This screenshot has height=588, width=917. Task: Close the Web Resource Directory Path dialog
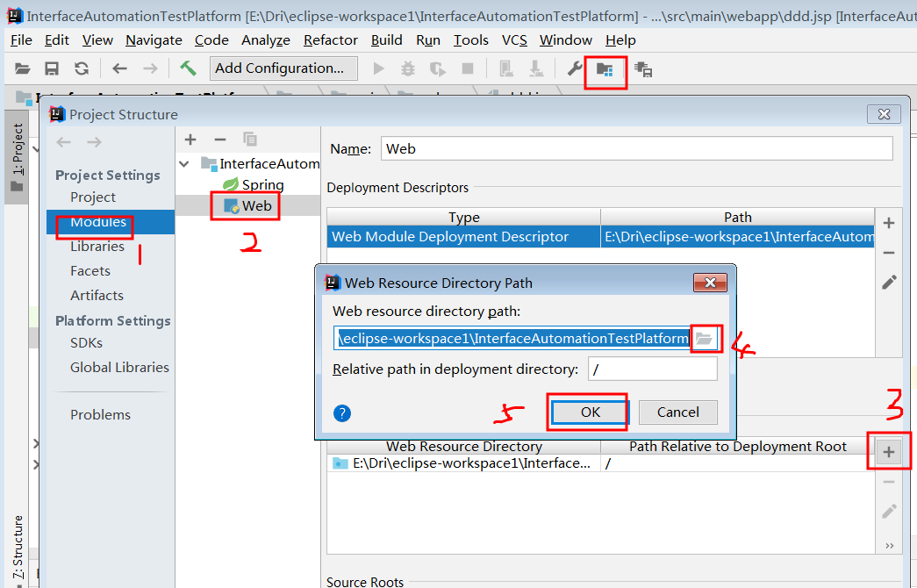(x=710, y=283)
